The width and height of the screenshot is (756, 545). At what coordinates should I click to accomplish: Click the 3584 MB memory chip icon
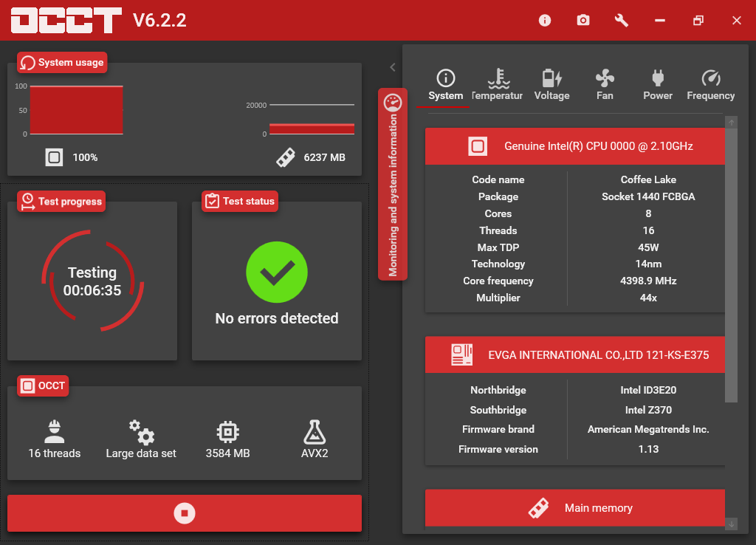tap(227, 432)
